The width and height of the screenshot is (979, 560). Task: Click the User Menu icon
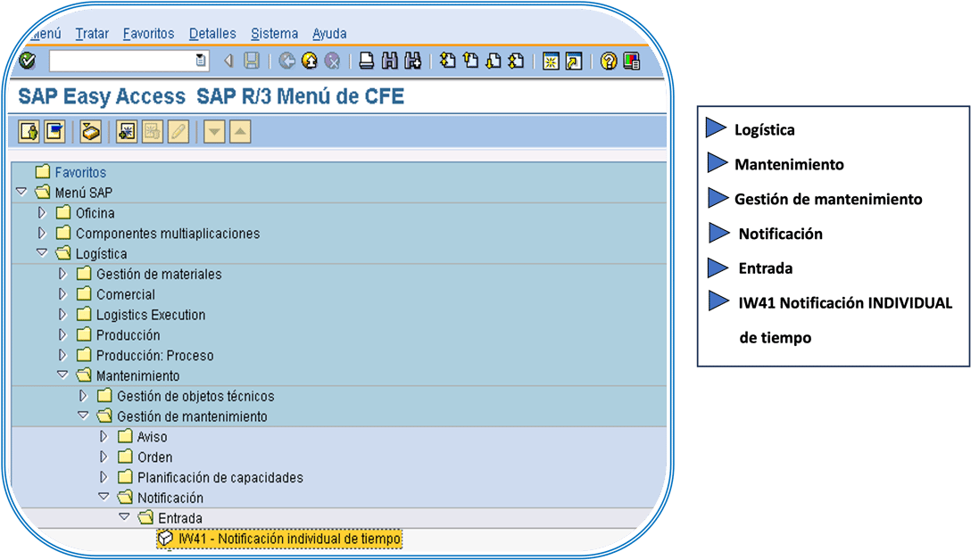pos(29,132)
